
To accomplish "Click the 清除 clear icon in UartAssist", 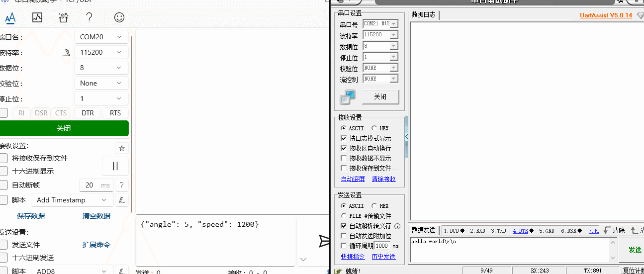I will click(614, 231).
